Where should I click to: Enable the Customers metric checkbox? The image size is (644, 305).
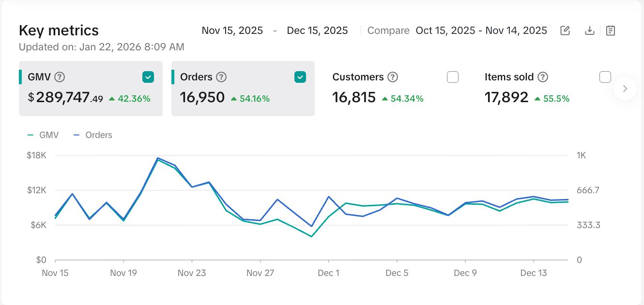pyautogui.click(x=452, y=77)
